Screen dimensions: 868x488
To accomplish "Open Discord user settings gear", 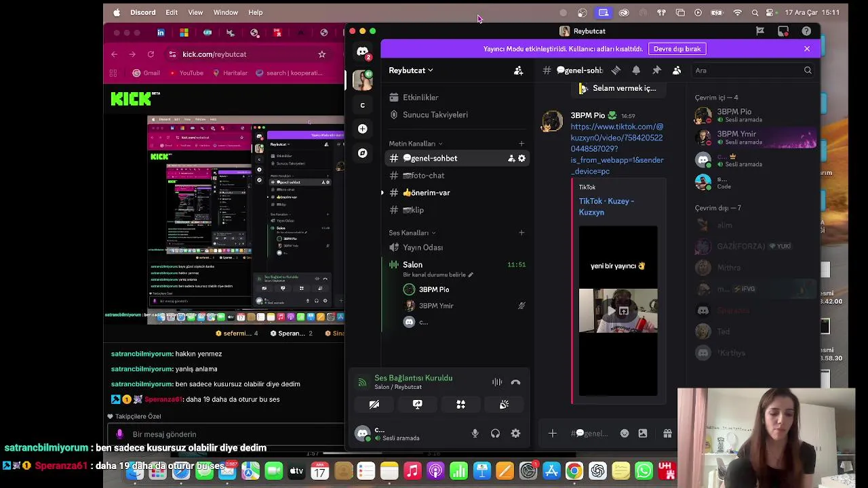I will [515, 434].
